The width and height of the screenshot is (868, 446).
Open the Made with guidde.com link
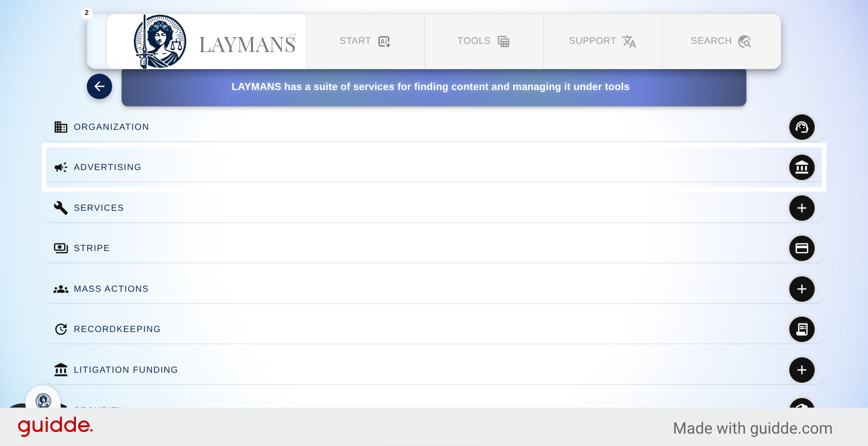752,428
